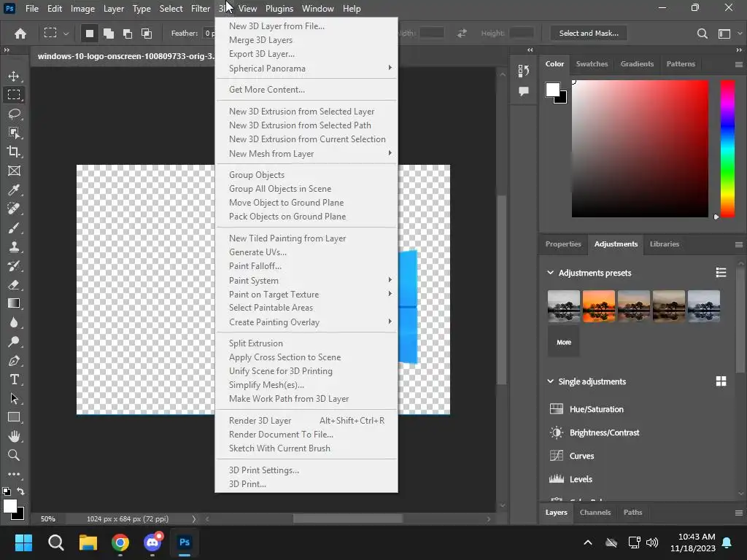Switch to the Swatches tab
This screenshot has width=747, height=560.
point(592,64)
